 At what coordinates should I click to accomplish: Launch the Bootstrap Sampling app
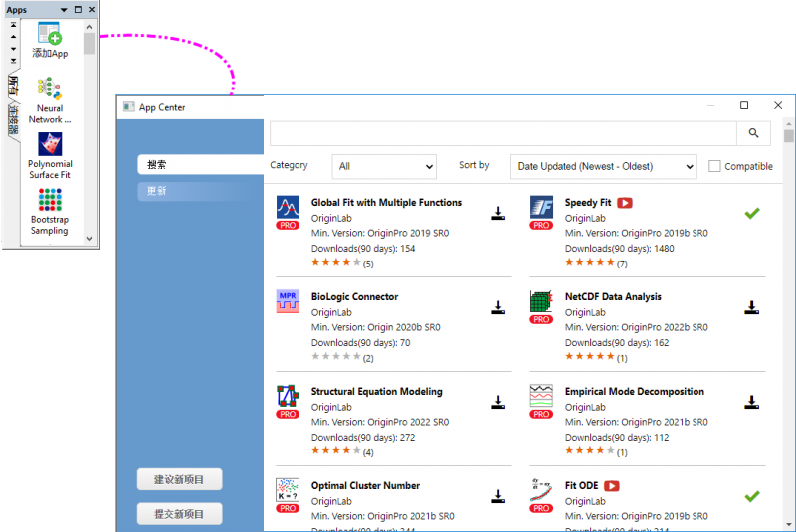coord(50,199)
